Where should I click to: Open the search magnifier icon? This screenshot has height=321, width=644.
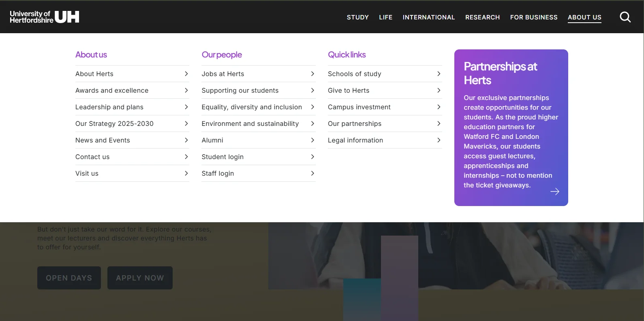click(x=625, y=17)
